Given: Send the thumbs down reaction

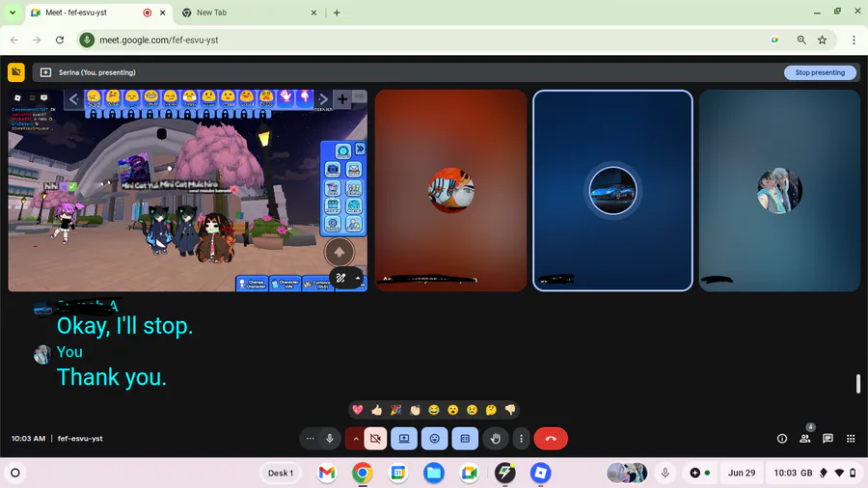Looking at the screenshot, I should [510, 410].
